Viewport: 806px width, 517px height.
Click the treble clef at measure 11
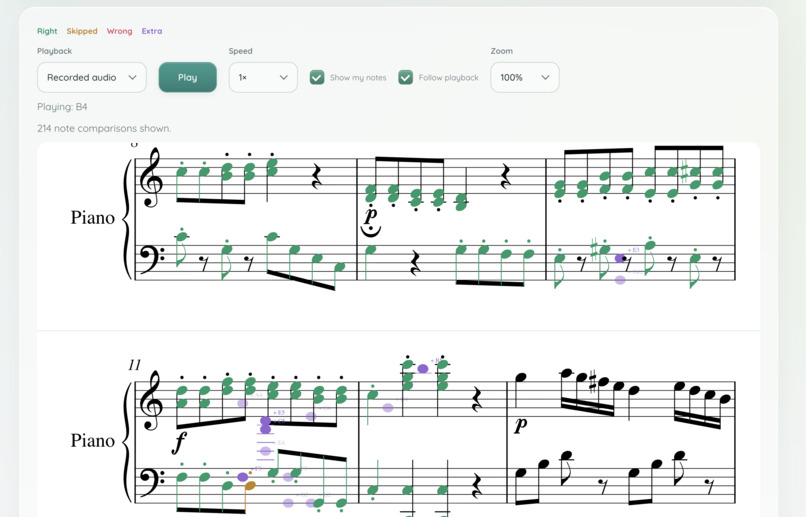(152, 400)
